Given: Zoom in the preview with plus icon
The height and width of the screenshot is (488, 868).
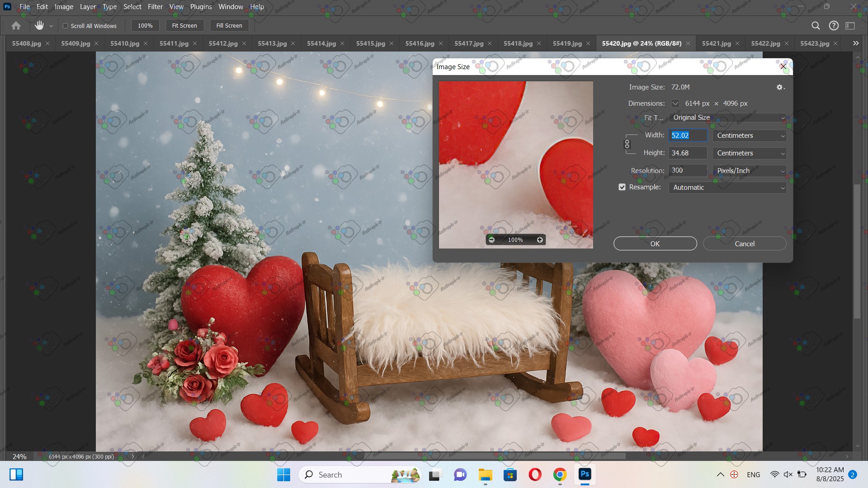Looking at the screenshot, I should pyautogui.click(x=540, y=240).
